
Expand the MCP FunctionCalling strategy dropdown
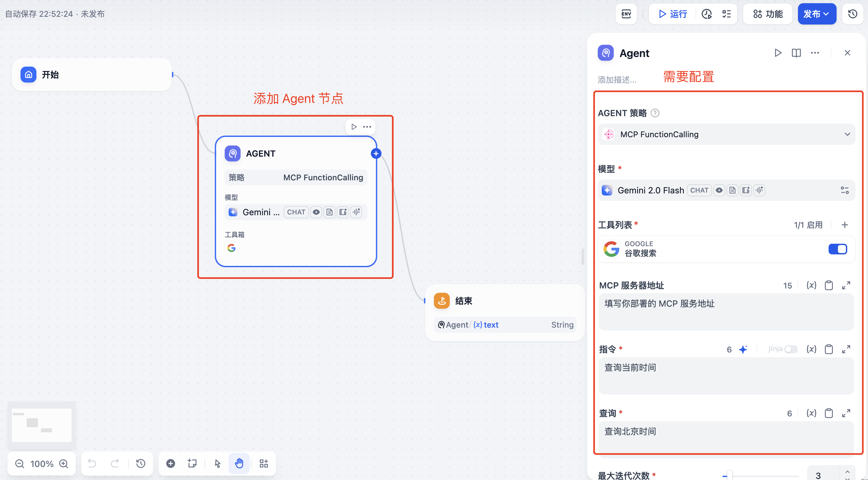[726, 134]
